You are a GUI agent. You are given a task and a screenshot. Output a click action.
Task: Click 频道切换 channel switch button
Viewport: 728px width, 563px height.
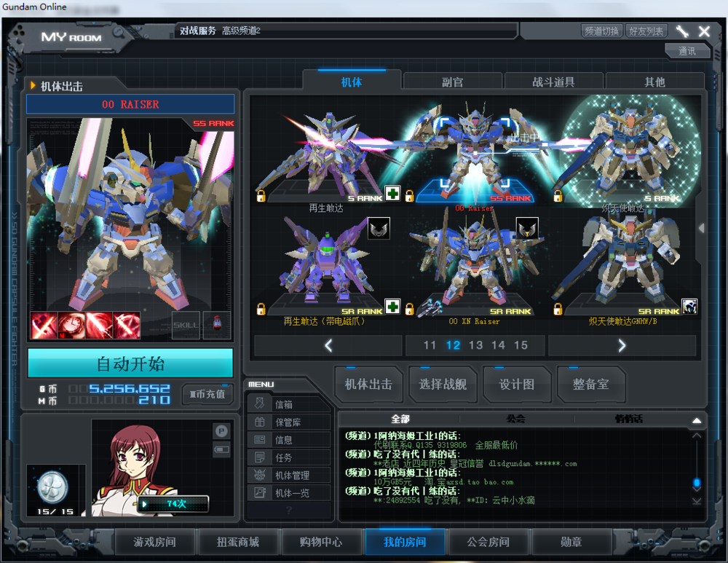pos(602,31)
